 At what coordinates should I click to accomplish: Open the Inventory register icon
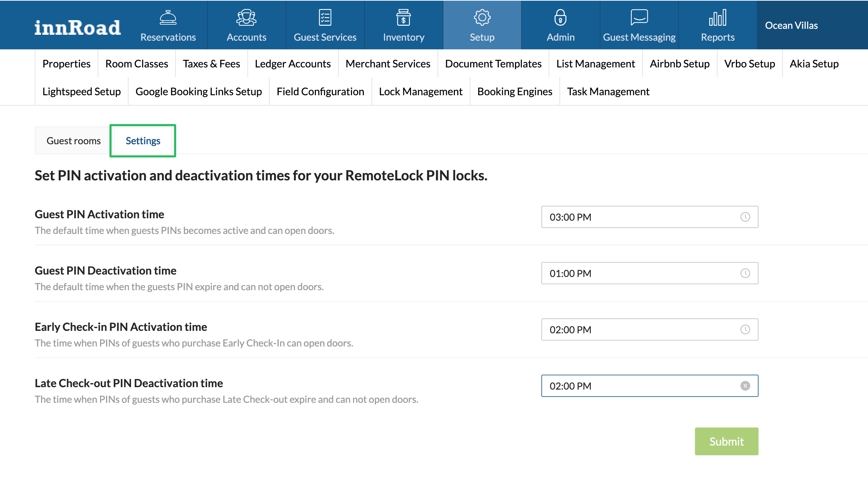click(x=403, y=17)
